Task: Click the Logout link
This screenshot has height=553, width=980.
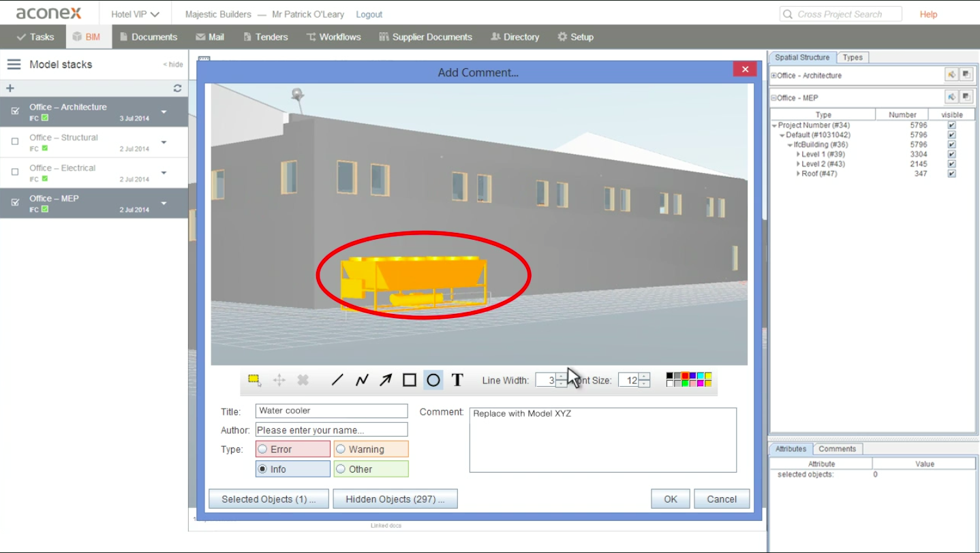Action: point(369,14)
